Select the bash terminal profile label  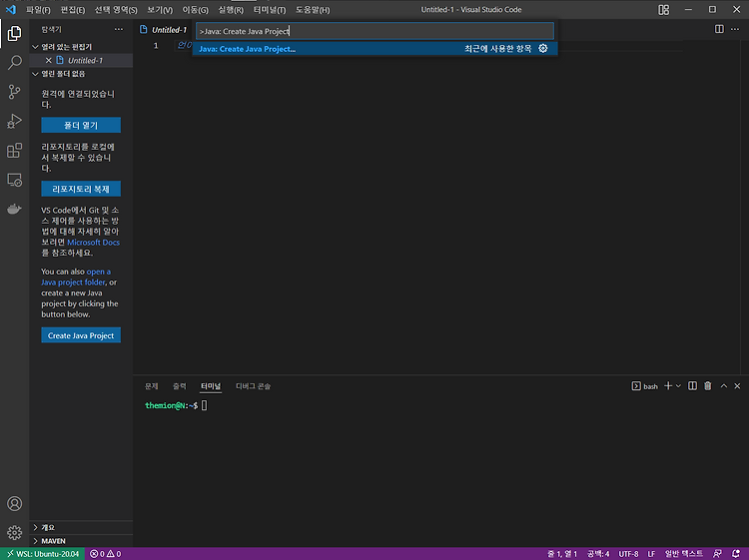click(644, 385)
